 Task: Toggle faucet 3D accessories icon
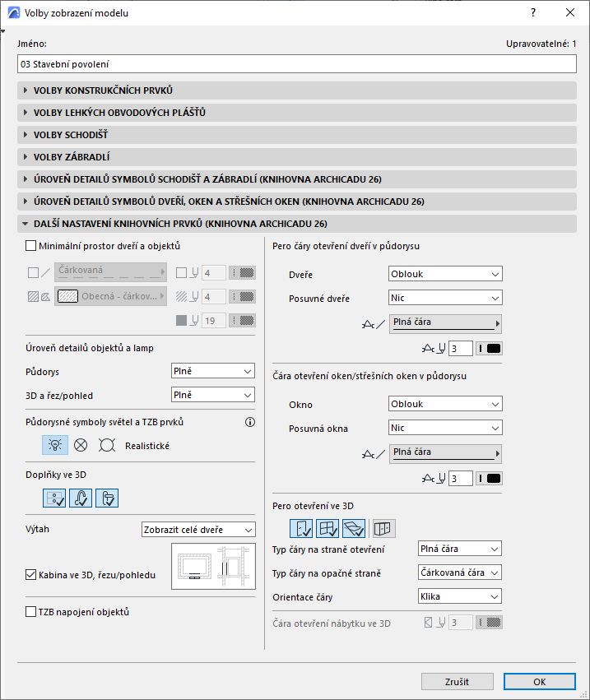(x=81, y=498)
